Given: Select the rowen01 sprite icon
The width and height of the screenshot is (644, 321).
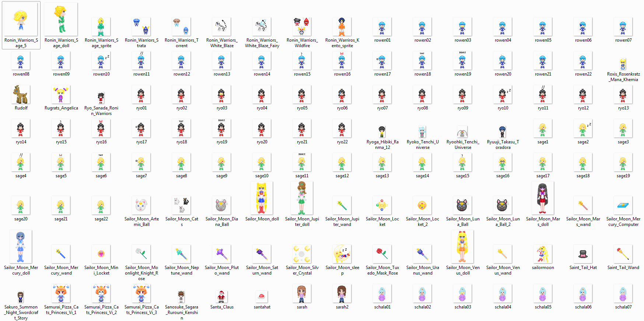Looking at the screenshot, I should point(382,27).
